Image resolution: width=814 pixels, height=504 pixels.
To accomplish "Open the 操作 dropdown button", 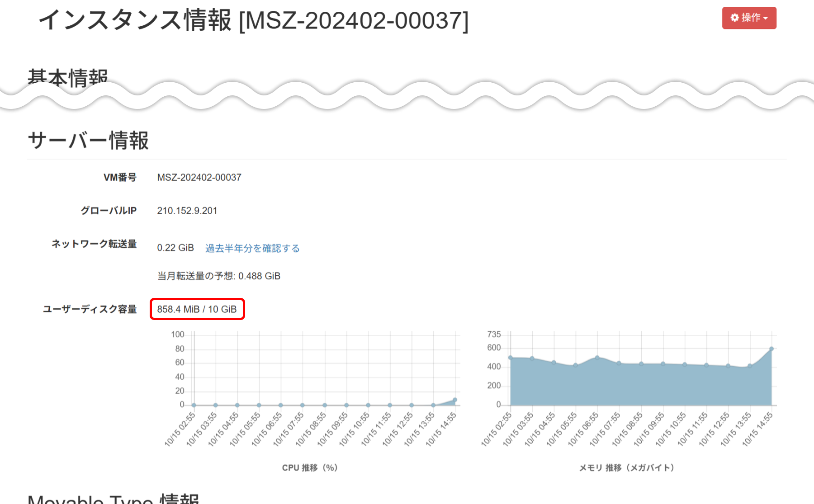I will point(749,18).
